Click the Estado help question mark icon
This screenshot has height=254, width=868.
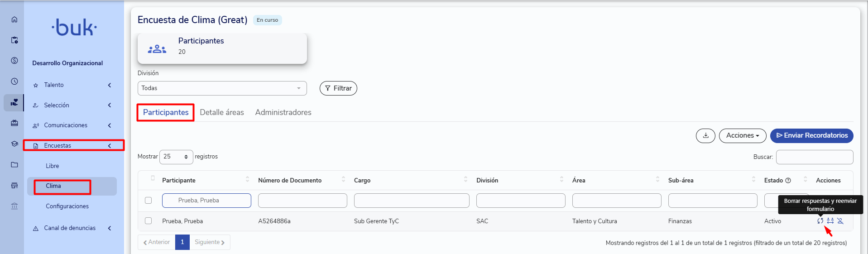[x=788, y=180]
